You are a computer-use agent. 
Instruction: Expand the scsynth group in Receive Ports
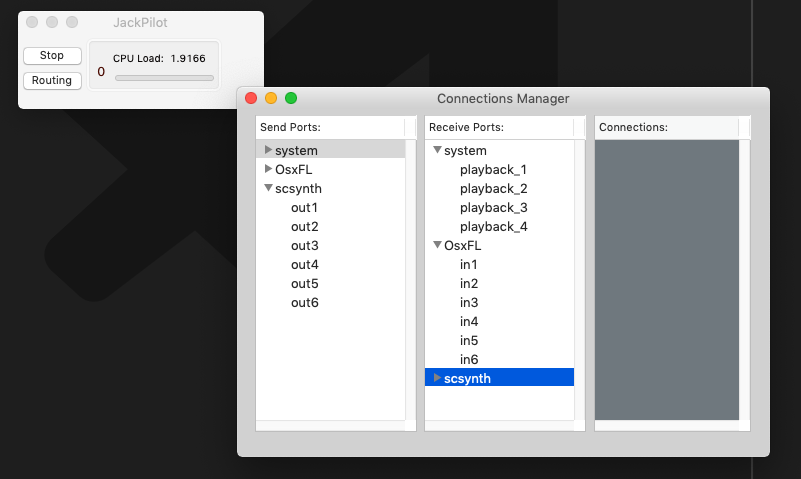[x=437, y=378]
